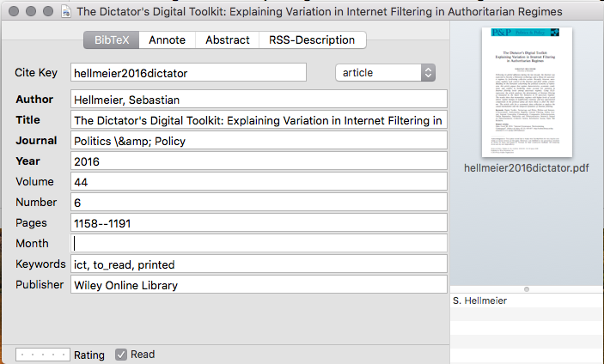
Task: Edit the Keywords field
Action: (x=259, y=264)
